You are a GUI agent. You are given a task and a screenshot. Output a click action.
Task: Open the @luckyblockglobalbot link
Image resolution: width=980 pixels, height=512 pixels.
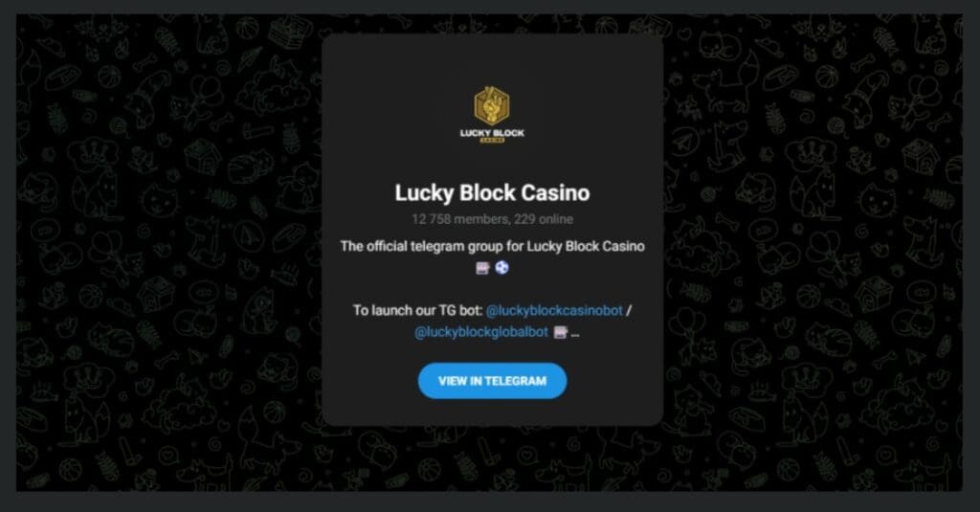tap(481, 333)
